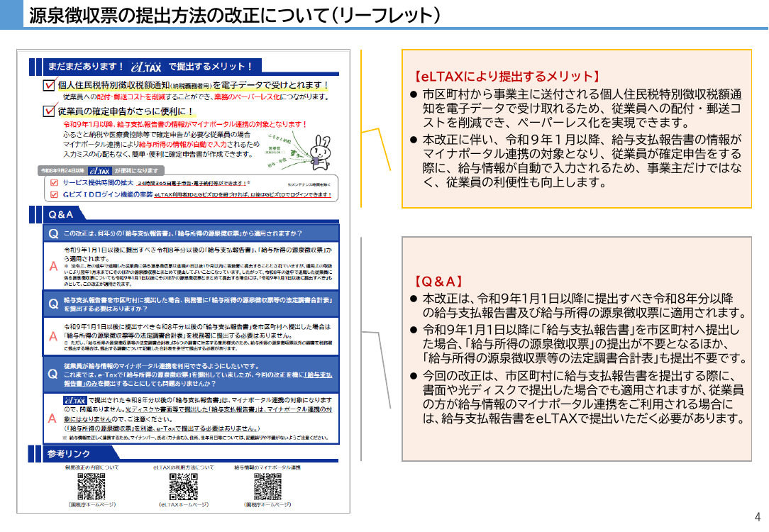Click the red line 令和9年1月以降、給与支払報告書の情報が
This screenshot has width=769, height=532.
pyautogui.click(x=185, y=124)
